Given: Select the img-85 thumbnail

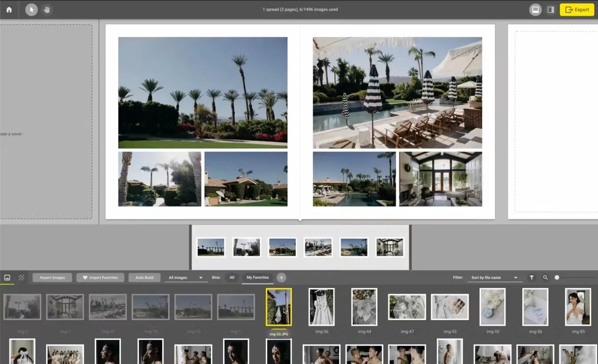Looking at the screenshot, I should (578, 307).
